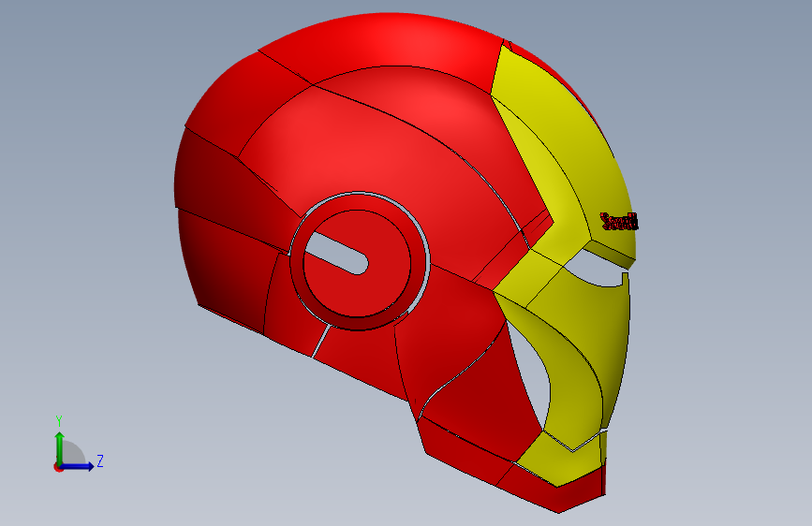This screenshot has width=812, height=526.
Task: Click the blue Z axis arrow of the triad
Action: [79, 466]
